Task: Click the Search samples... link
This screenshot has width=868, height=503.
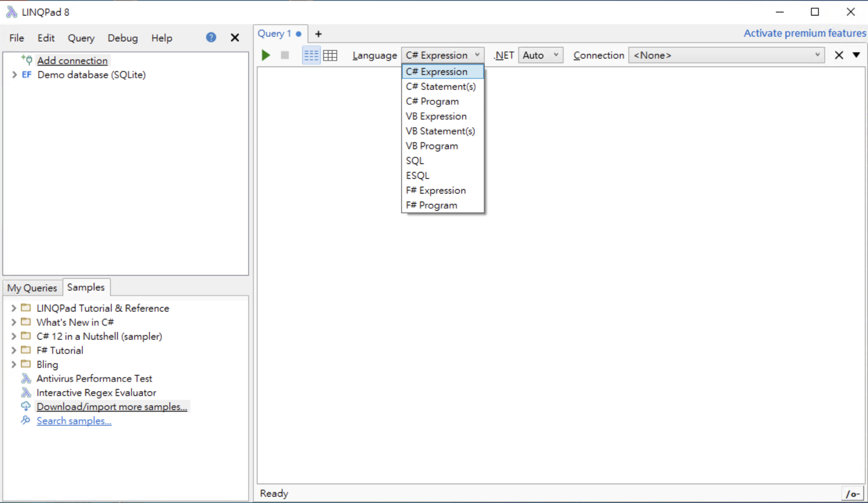Action: [x=74, y=421]
